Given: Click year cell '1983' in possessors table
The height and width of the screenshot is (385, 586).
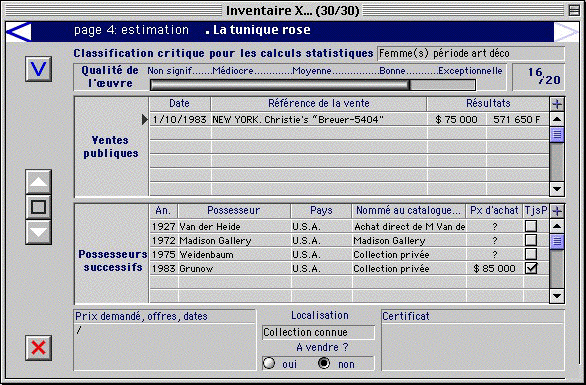Looking at the screenshot, I should coord(164,269).
